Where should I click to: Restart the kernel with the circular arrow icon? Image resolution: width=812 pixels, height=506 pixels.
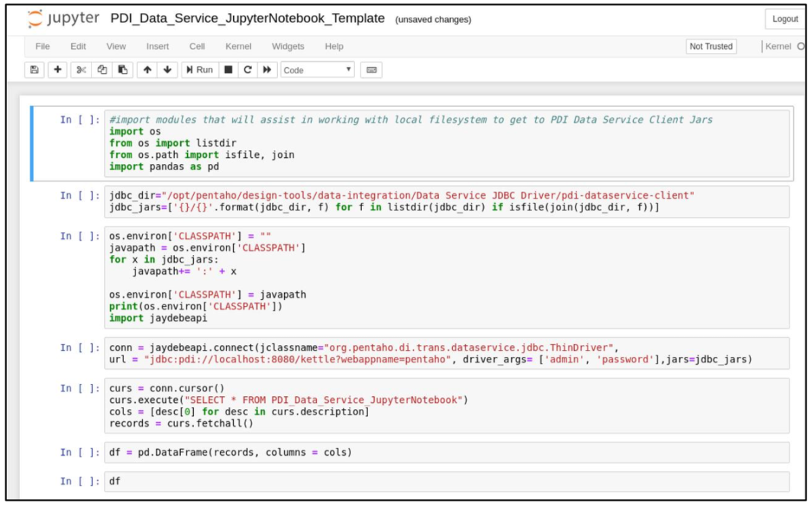click(x=247, y=70)
